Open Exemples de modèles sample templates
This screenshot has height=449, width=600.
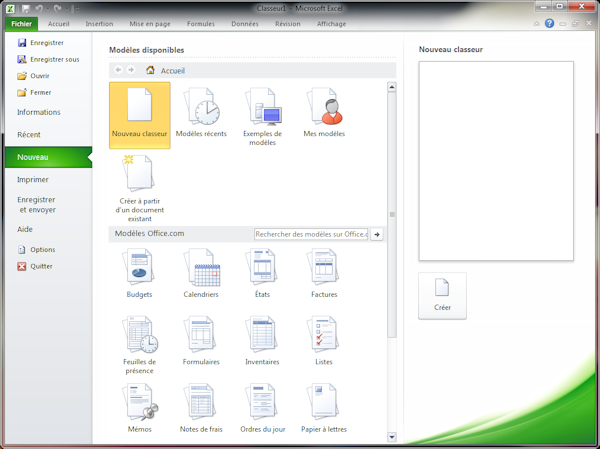pyautogui.click(x=262, y=114)
